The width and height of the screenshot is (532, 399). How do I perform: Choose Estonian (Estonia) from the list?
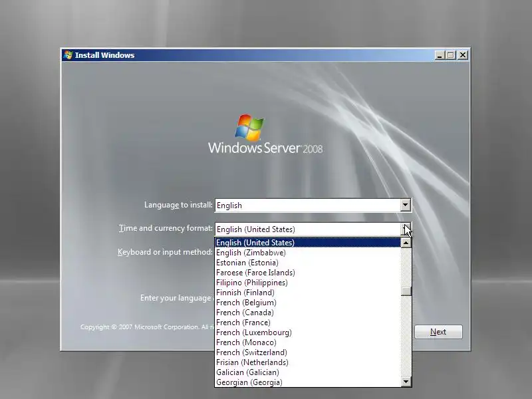(308, 263)
